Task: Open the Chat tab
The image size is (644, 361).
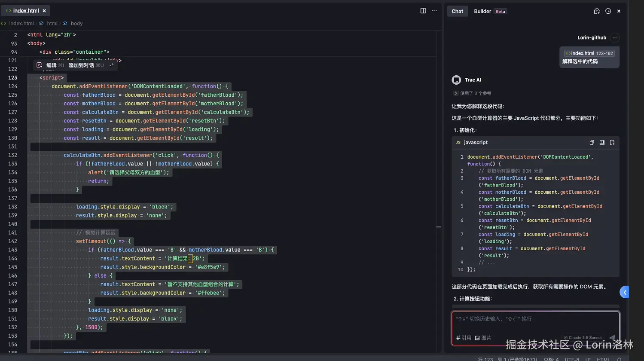Action: (x=457, y=12)
